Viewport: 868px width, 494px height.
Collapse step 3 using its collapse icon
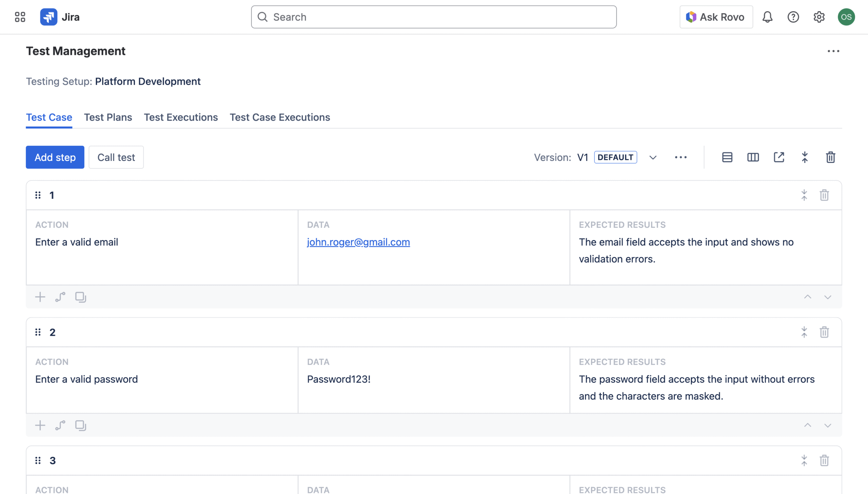click(x=804, y=460)
